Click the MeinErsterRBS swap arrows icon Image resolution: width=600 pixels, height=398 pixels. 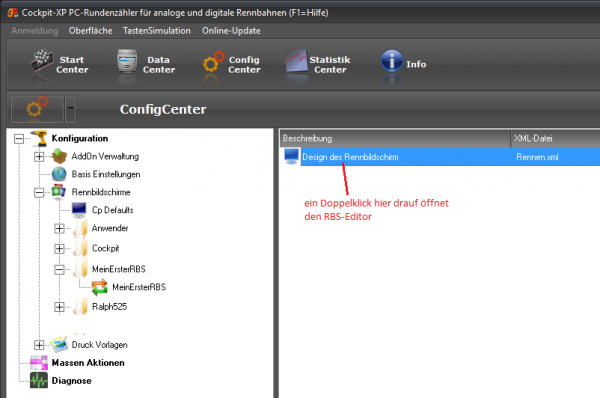[99, 287]
